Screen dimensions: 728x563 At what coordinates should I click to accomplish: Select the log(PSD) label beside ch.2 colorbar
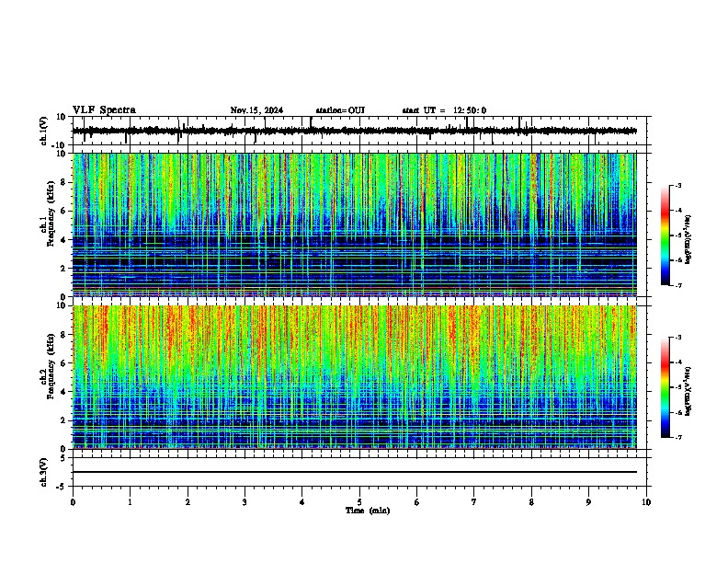[688, 391]
